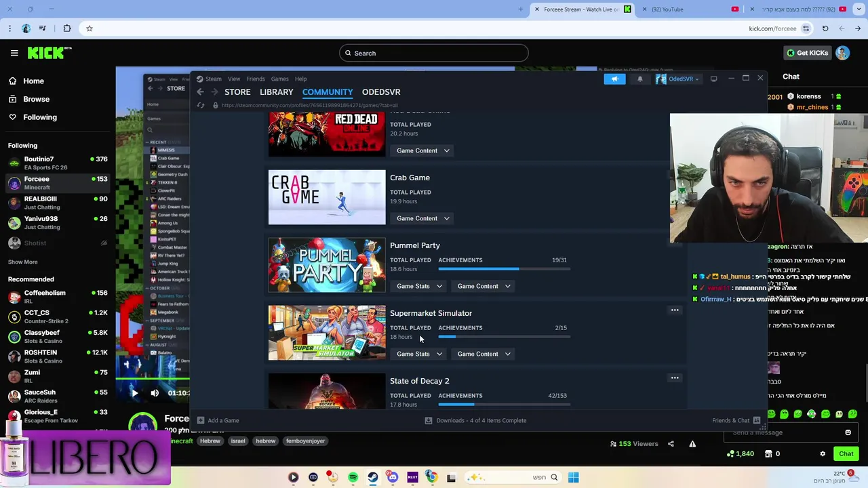Switch to Steam STORE tab
The image size is (868, 488).
point(237,92)
